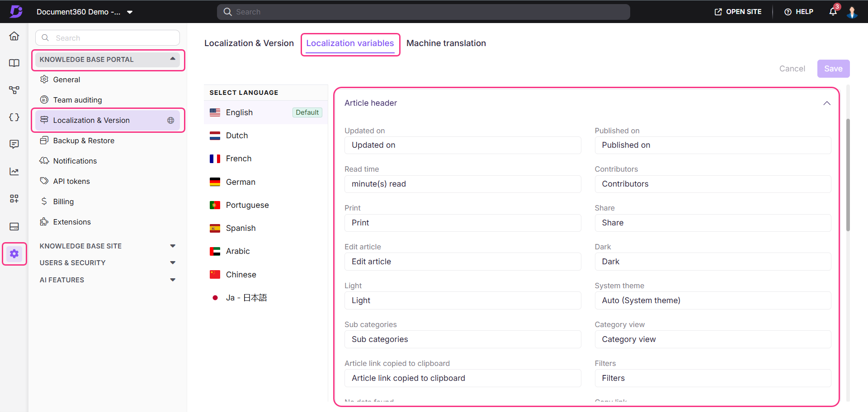Select French in the language list
The height and width of the screenshot is (412, 868).
pos(239,159)
